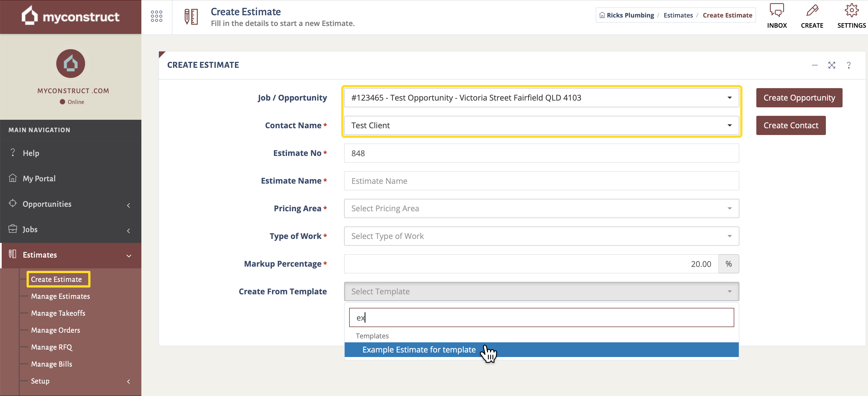Open Contact Name dropdown
Screen dimensions: 868x396
pos(541,125)
